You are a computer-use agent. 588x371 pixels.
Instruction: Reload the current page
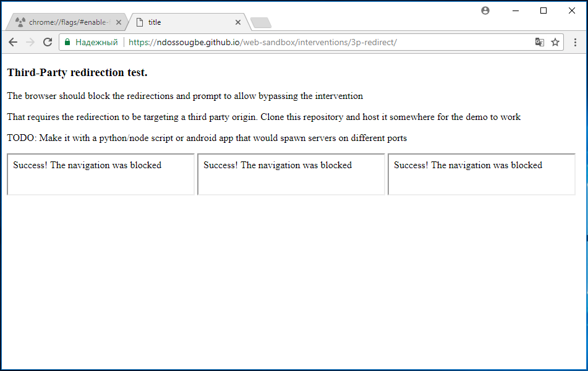point(48,42)
